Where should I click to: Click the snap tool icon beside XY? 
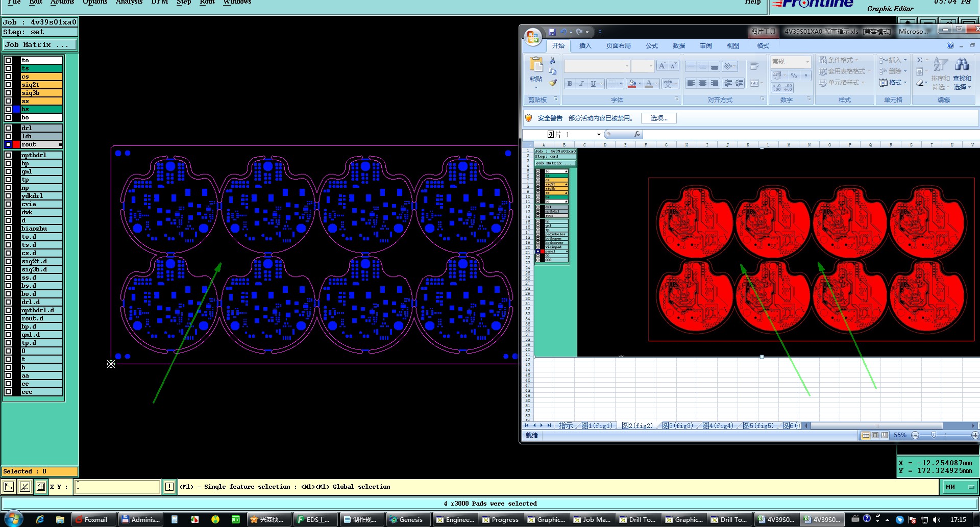tap(24, 487)
